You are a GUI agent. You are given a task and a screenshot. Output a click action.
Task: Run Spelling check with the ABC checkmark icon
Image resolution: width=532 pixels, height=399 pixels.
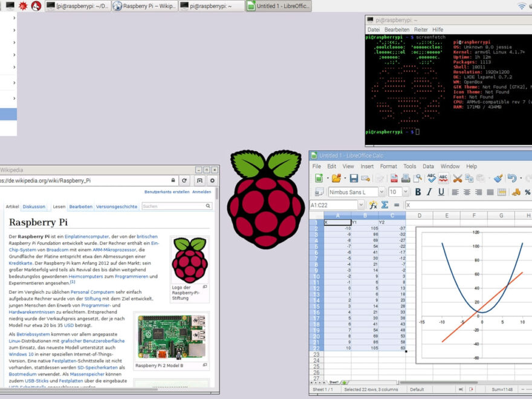click(x=432, y=178)
